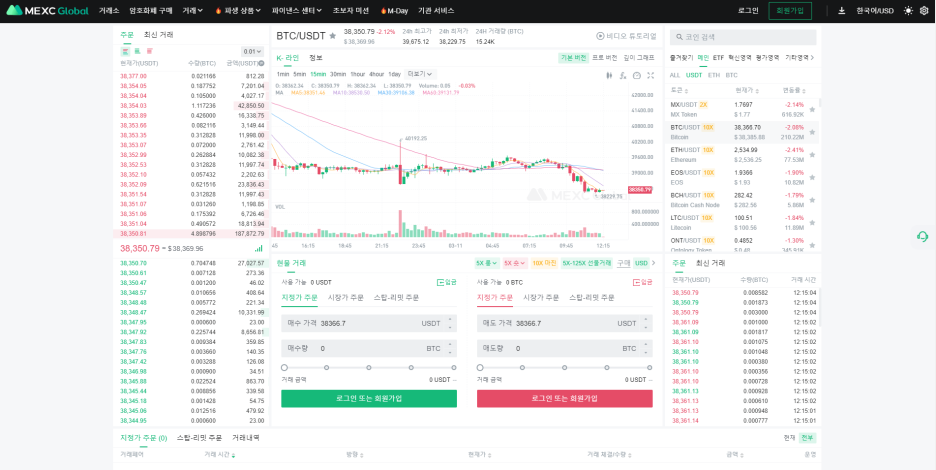Choose the 스탑-리밋 주문 tab on sell side

[x=592, y=297]
